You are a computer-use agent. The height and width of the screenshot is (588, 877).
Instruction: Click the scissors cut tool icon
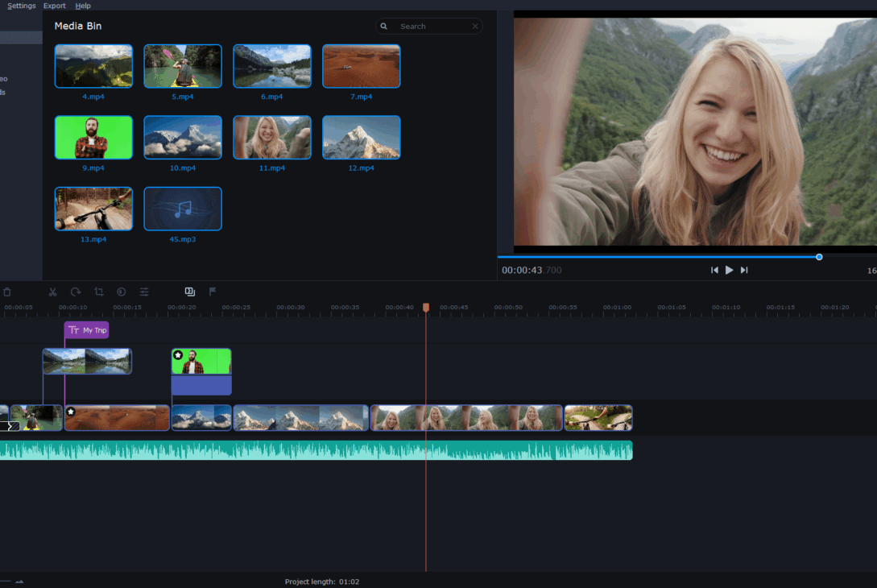(52, 292)
